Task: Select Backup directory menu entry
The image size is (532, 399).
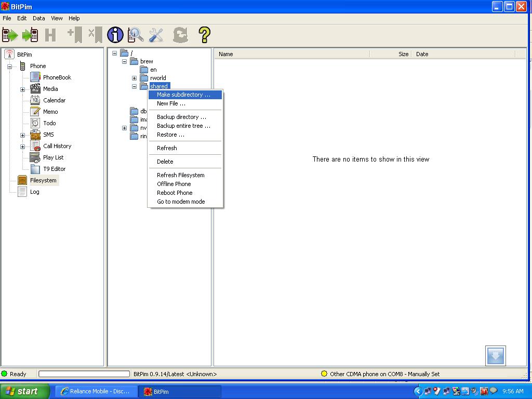Action: pyautogui.click(x=185, y=117)
